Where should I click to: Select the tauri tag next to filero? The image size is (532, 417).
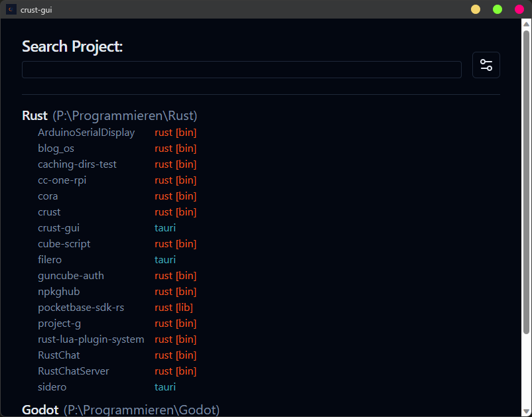click(165, 259)
